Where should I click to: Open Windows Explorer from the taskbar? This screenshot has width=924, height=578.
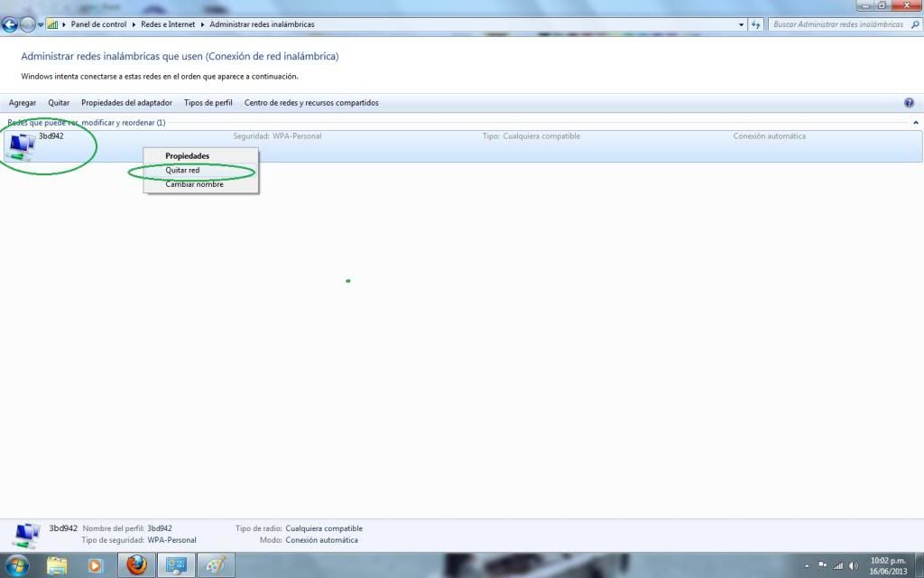point(57,565)
